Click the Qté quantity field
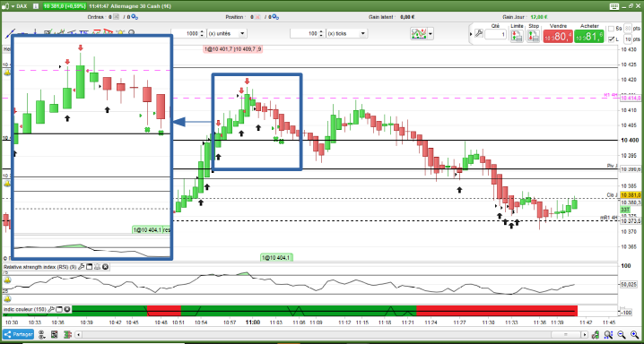The image size is (644, 344). (x=495, y=35)
